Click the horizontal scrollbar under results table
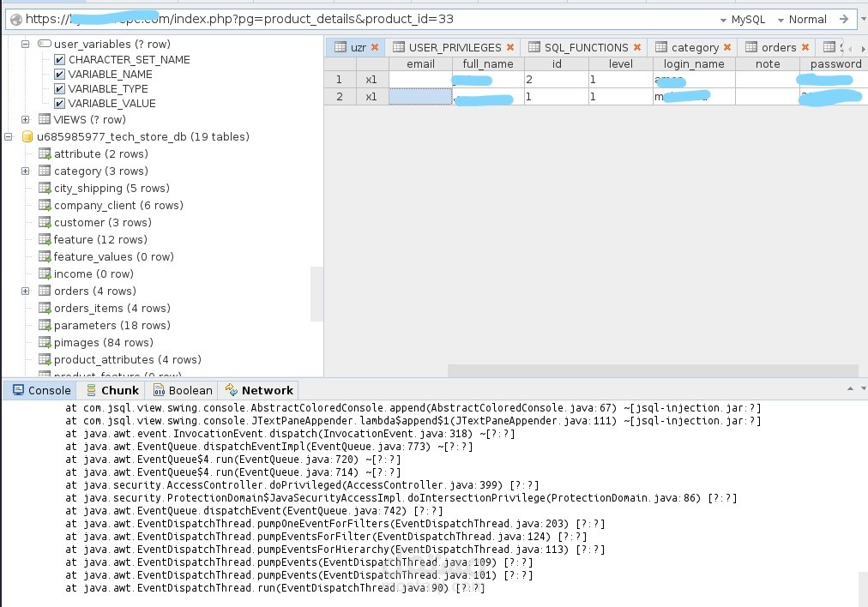The width and height of the screenshot is (868, 607). [653, 370]
